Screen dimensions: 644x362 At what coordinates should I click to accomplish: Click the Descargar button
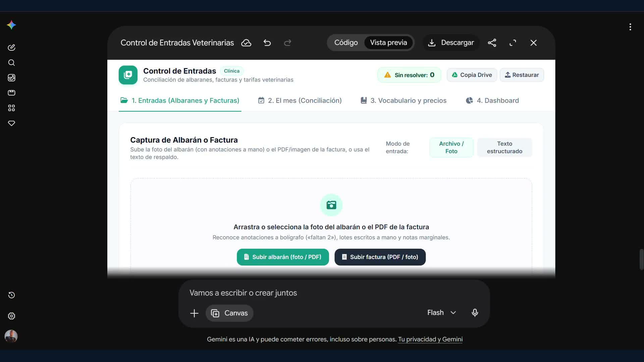coord(451,43)
